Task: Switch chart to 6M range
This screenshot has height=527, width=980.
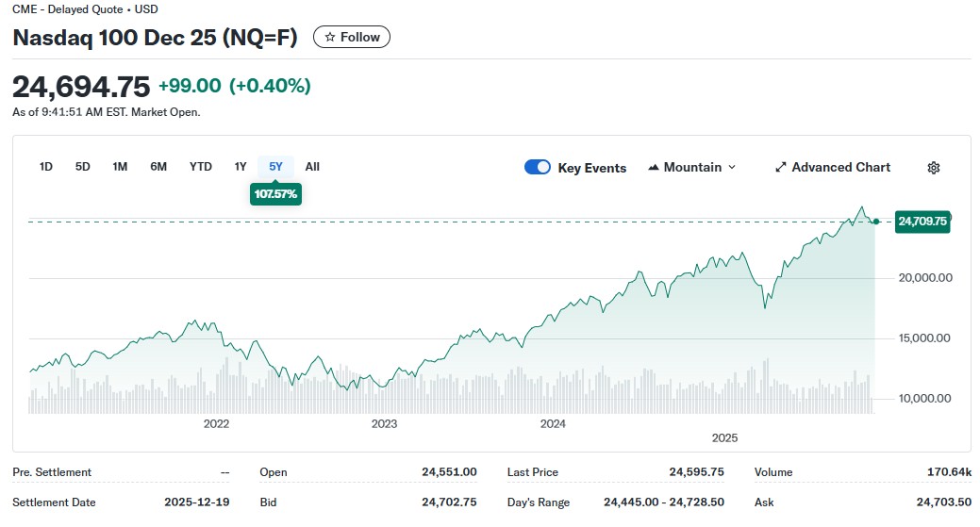Action: [x=158, y=167]
